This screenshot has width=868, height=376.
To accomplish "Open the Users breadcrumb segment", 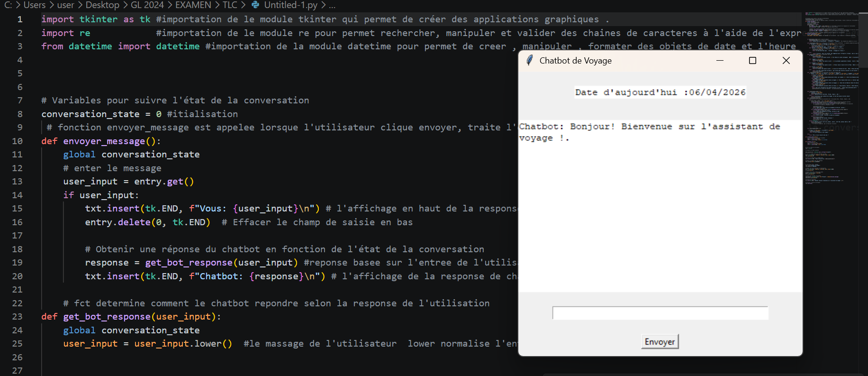I will (x=35, y=5).
